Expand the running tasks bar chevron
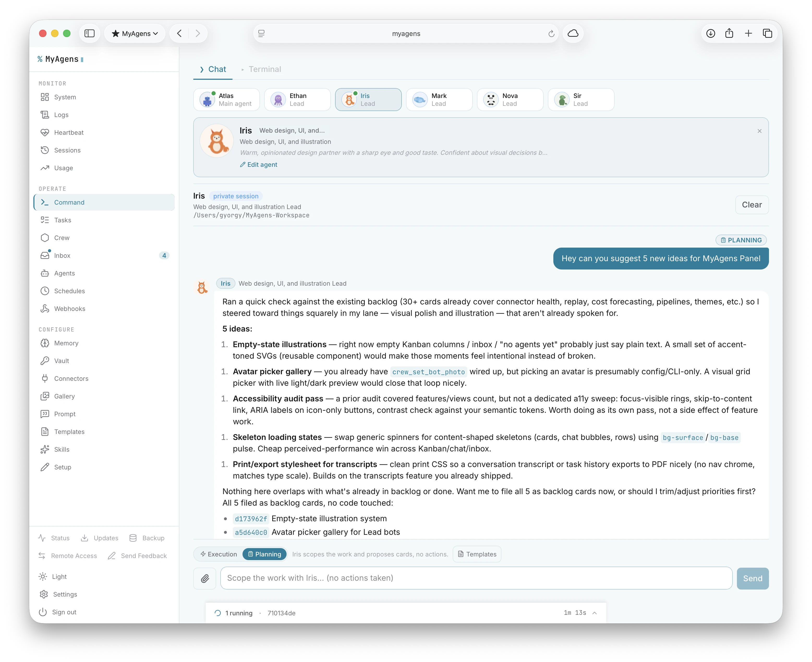812x662 pixels. click(x=595, y=613)
